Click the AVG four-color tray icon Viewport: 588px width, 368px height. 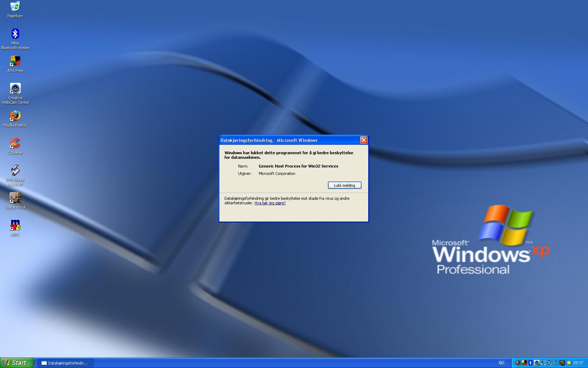pyautogui.click(x=524, y=363)
